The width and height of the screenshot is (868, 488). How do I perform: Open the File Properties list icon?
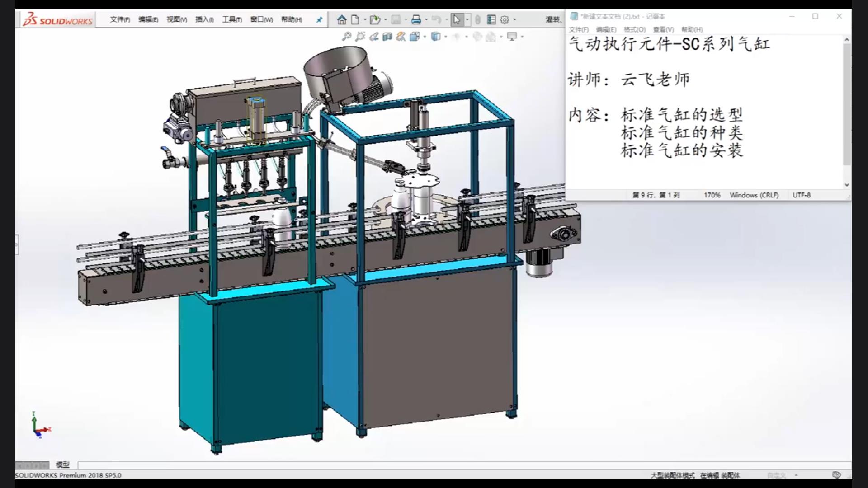[x=491, y=20]
